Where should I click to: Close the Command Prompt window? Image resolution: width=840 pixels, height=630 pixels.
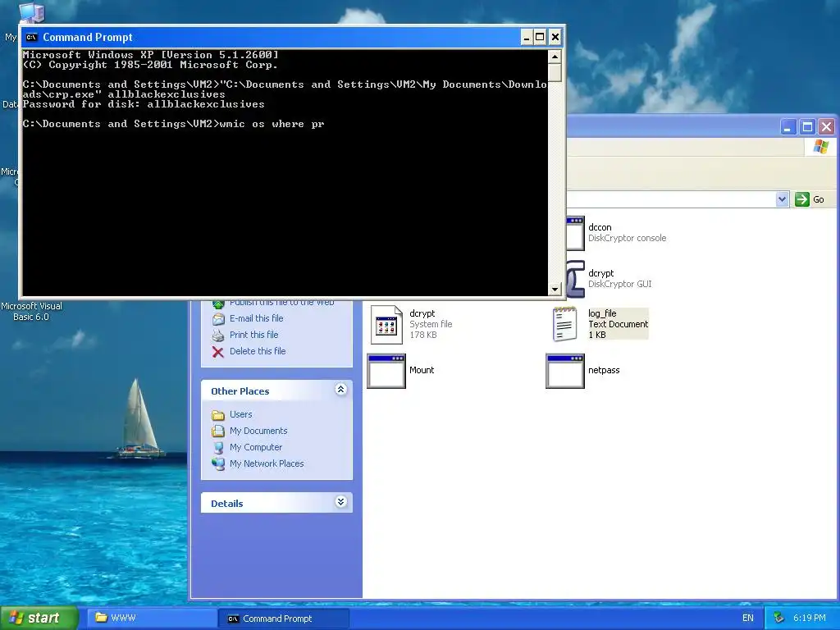point(555,37)
